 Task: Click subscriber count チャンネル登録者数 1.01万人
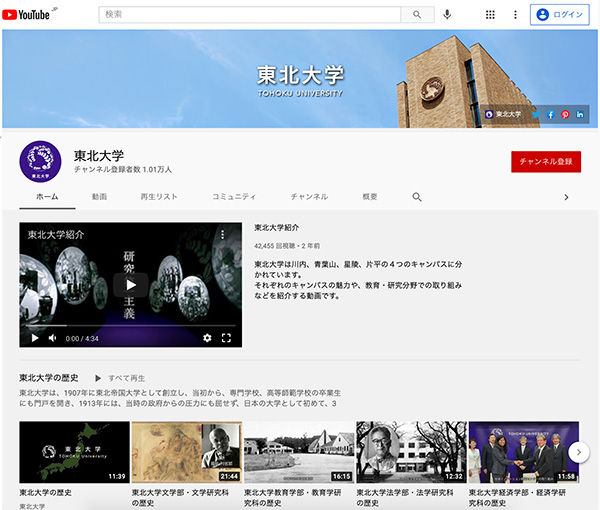point(123,169)
